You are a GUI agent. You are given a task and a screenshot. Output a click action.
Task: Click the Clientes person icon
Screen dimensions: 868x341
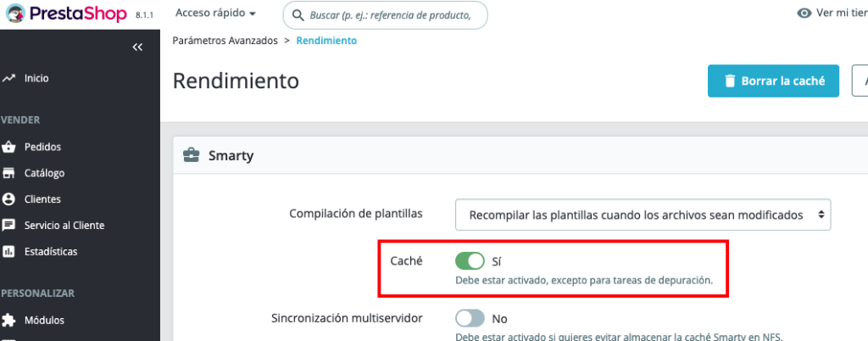(x=9, y=199)
